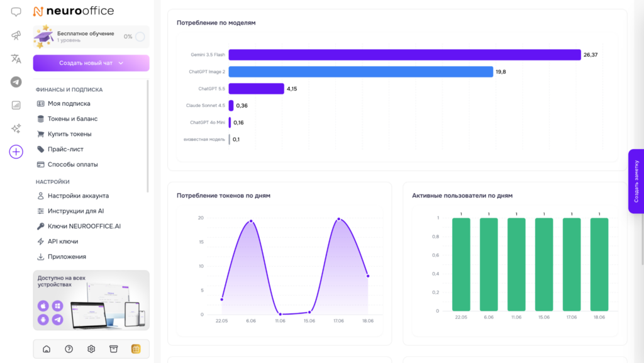Click the circled plus add icon
The height and width of the screenshot is (363, 644).
pyautogui.click(x=16, y=152)
